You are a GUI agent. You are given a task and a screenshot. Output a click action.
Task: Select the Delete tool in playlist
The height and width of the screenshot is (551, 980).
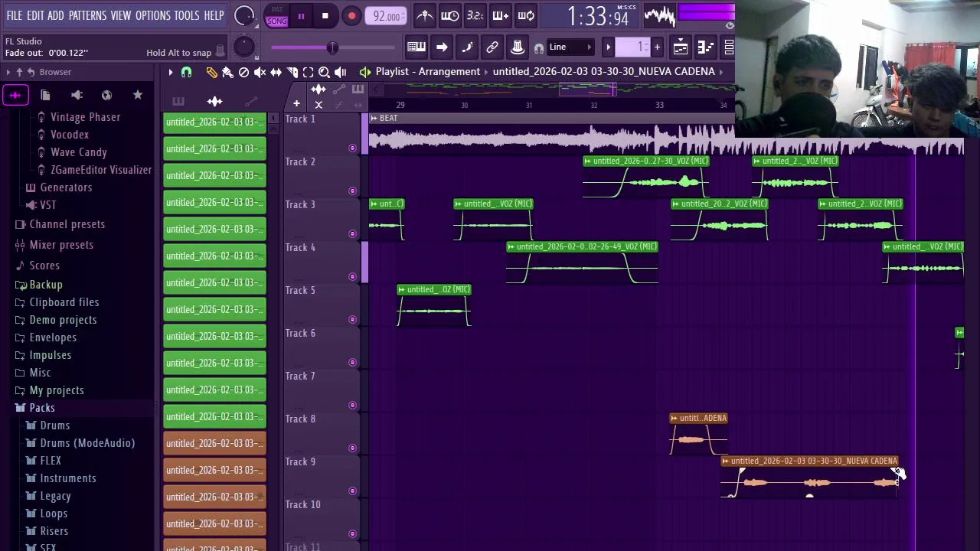click(243, 72)
